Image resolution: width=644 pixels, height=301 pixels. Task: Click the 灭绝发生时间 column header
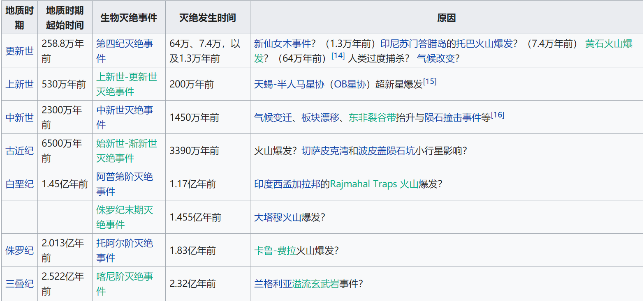pyautogui.click(x=208, y=18)
